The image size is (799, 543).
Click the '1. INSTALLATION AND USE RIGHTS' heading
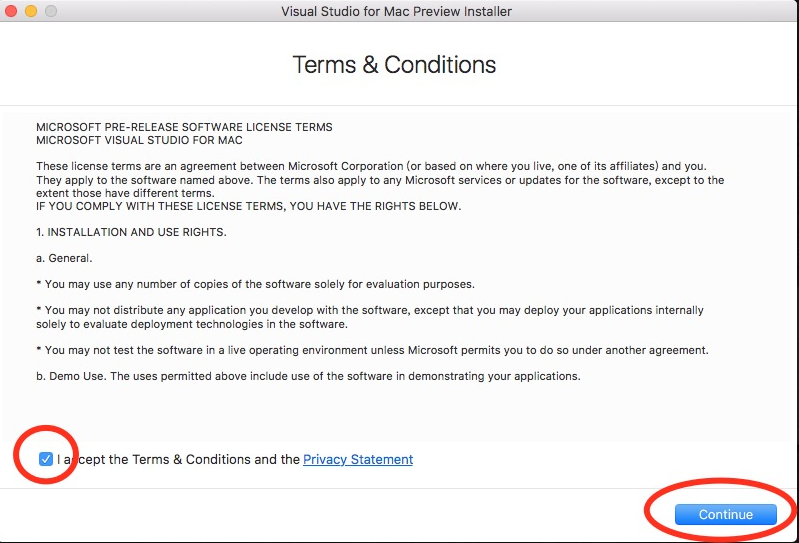131,232
